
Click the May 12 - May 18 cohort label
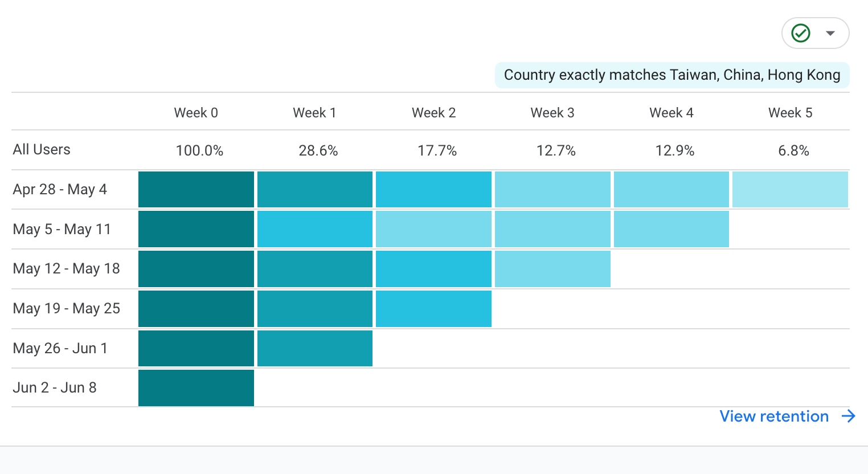point(66,269)
